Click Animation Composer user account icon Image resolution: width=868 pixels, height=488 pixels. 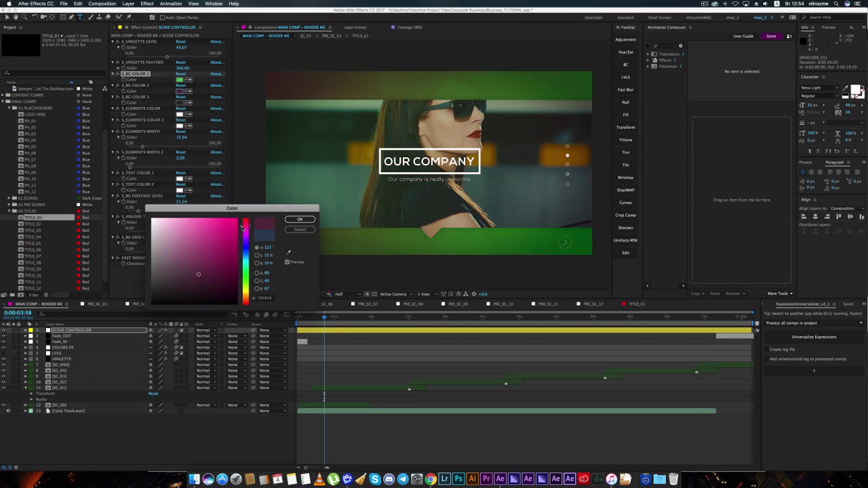tap(789, 36)
